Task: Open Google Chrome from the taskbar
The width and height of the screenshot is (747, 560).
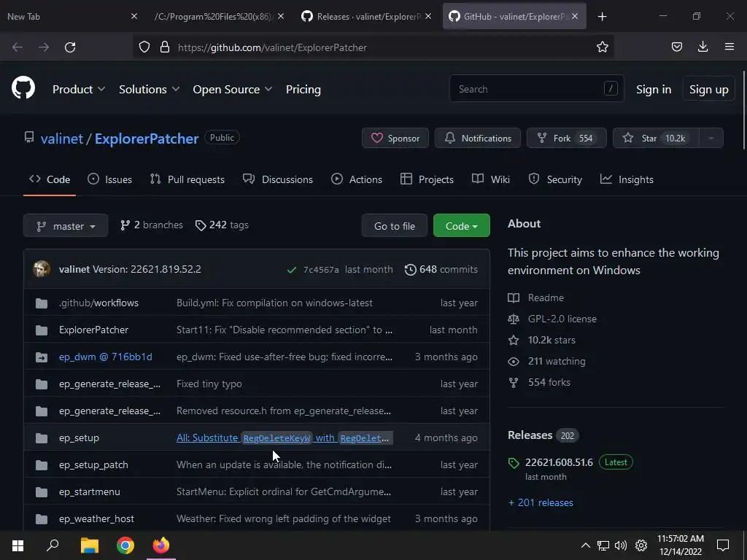Action: click(125, 545)
